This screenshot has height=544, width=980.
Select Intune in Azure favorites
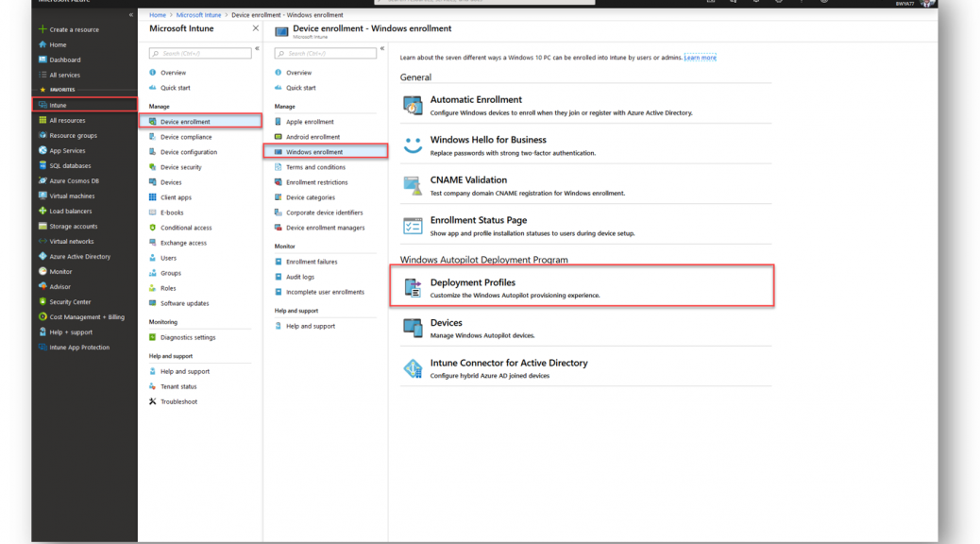(x=85, y=105)
